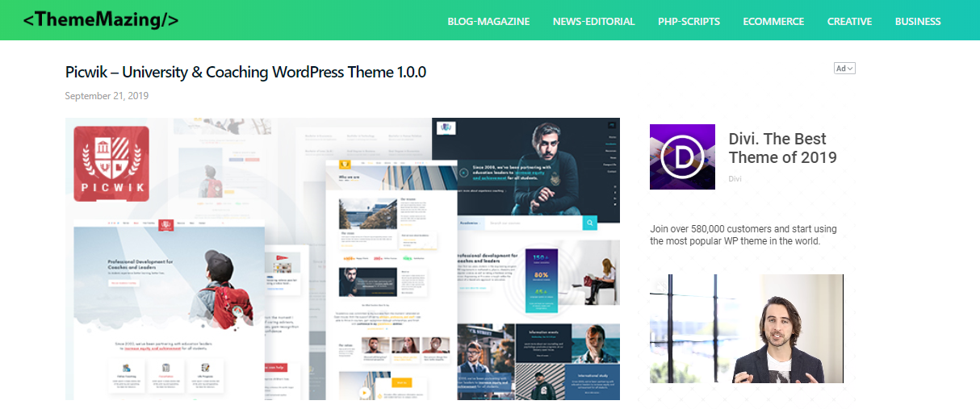Click the red Picwik crest logo

pos(111,164)
